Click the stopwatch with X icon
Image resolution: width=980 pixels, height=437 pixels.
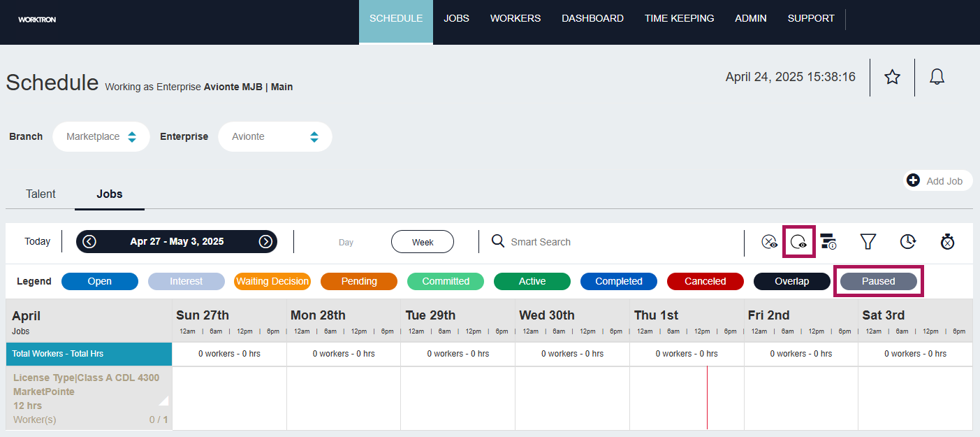tap(947, 242)
